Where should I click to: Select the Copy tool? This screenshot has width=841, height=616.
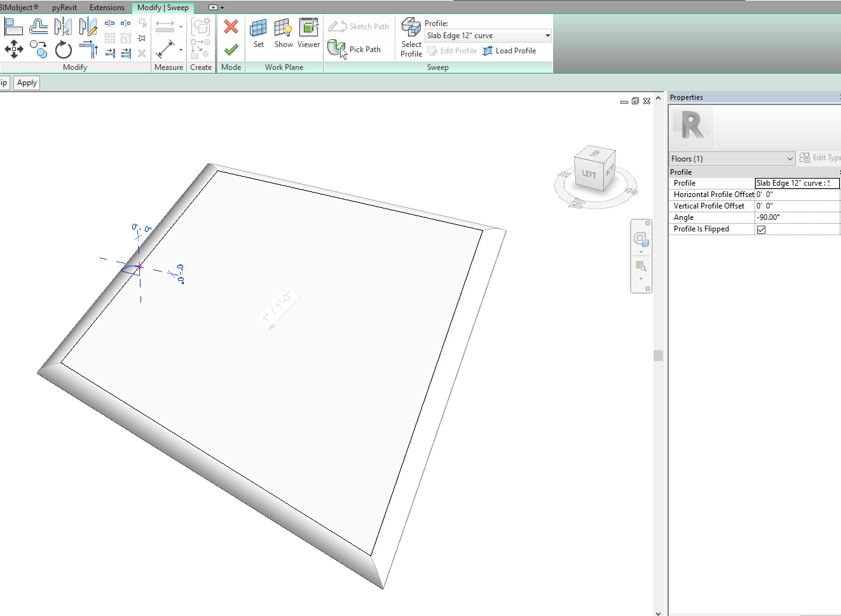38,49
